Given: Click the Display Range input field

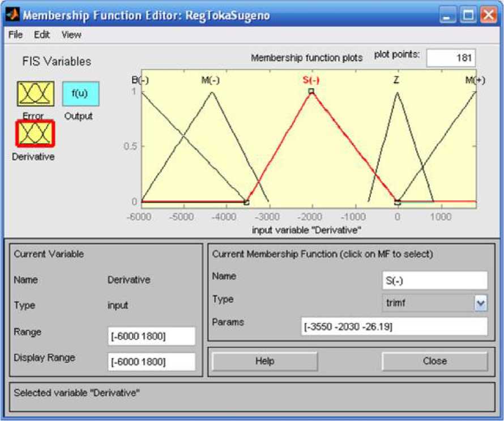Looking at the screenshot, I should pyautogui.click(x=151, y=362).
